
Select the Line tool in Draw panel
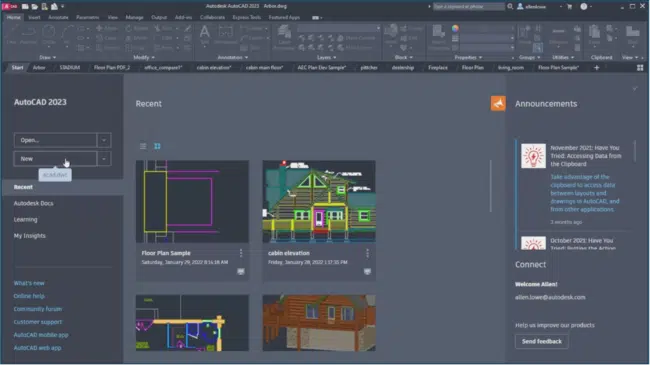coord(11,34)
